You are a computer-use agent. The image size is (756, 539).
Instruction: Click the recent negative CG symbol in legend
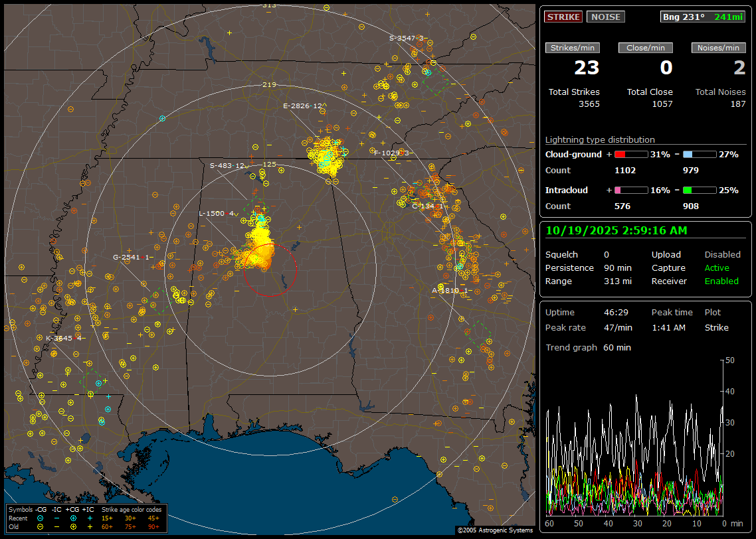(x=41, y=518)
